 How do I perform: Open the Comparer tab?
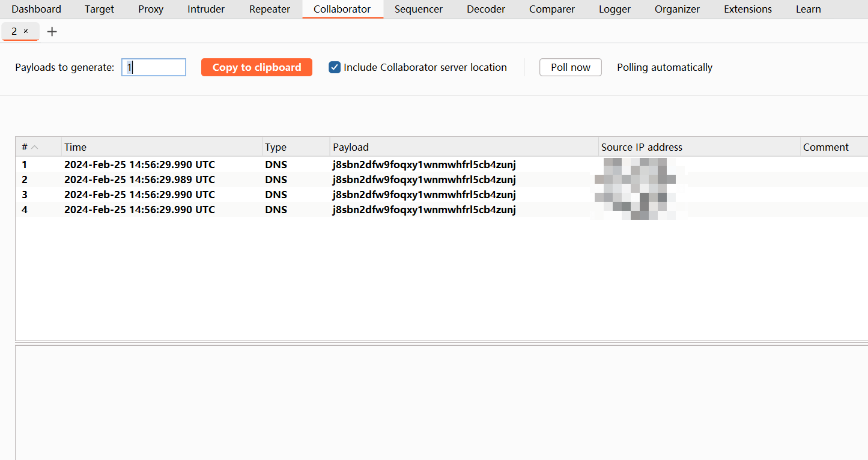[552, 9]
